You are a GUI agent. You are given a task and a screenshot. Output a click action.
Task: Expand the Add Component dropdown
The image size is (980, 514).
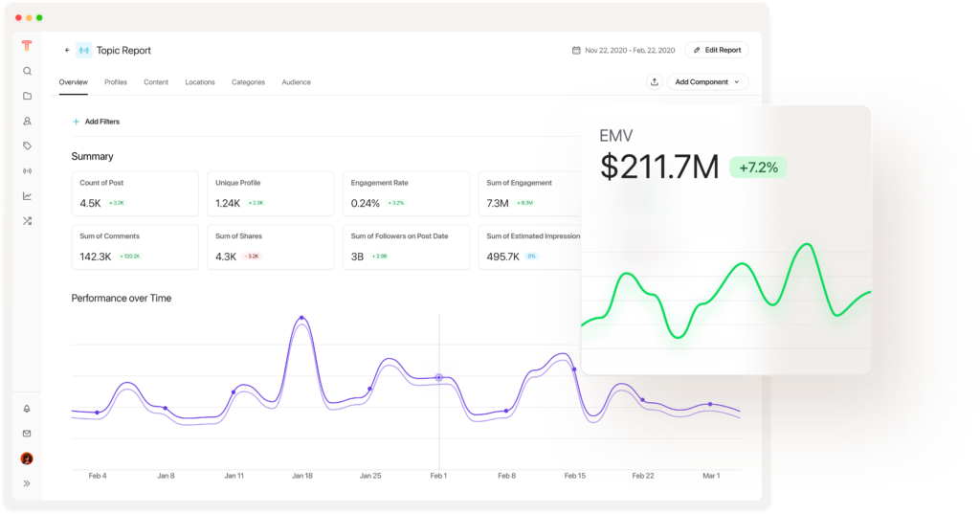(x=707, y=82)
